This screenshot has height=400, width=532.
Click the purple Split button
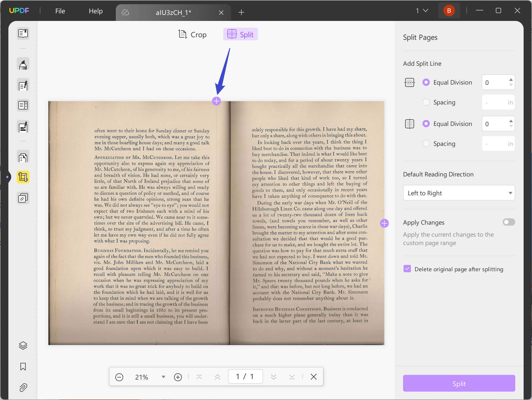click(459, 383)
